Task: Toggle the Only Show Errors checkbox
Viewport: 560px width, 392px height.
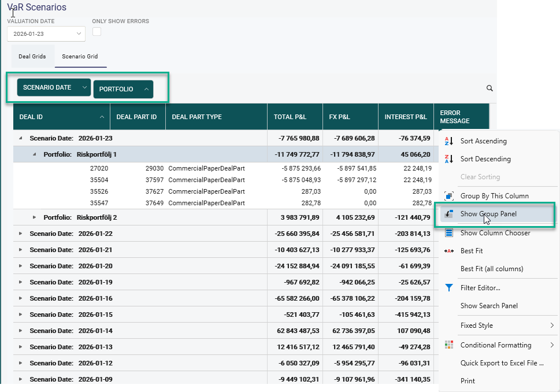Action: point(97,32)
